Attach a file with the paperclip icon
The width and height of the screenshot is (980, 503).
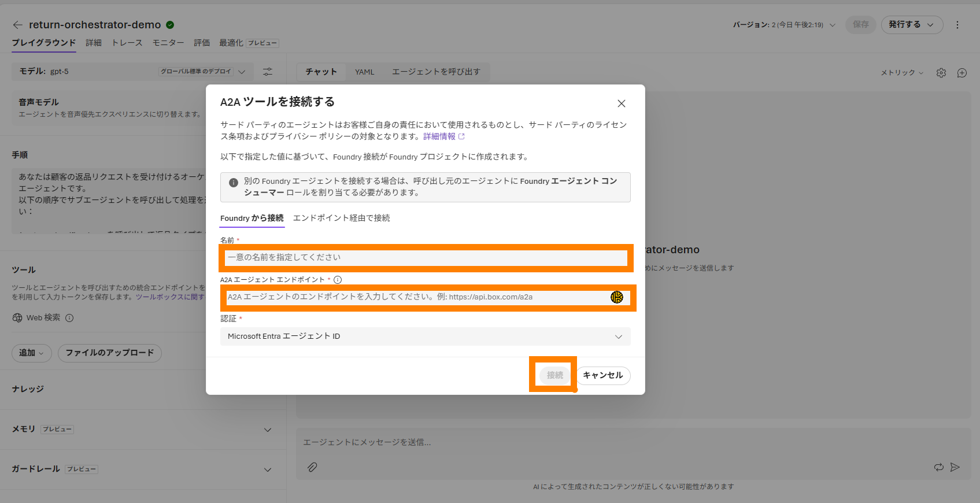(312, 467)
